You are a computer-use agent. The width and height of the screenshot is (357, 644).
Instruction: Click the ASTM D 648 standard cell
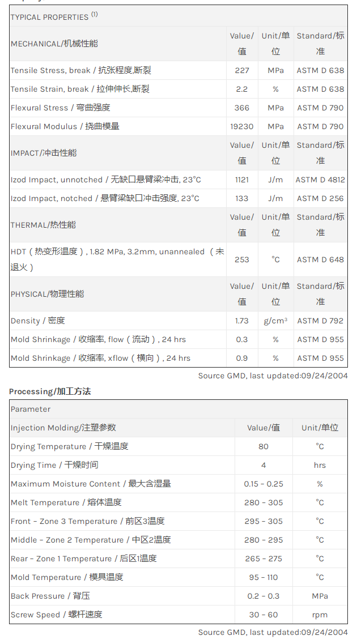(320, 259)
